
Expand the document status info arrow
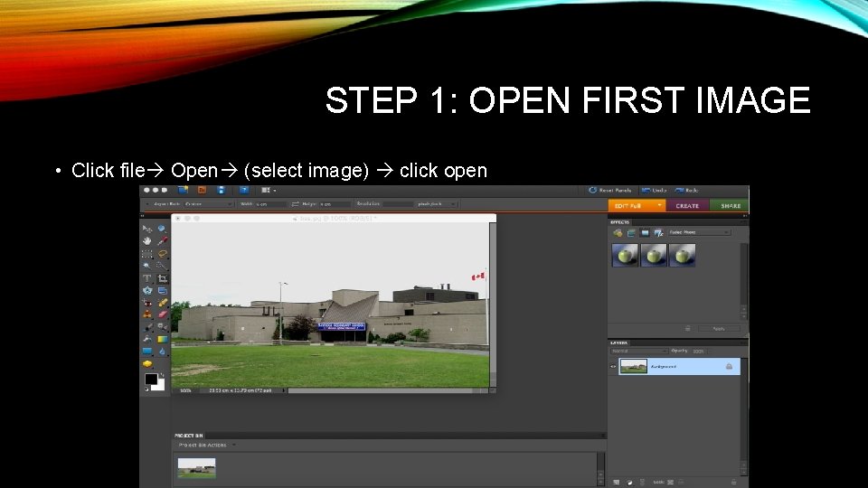click(x=284, y=390)
